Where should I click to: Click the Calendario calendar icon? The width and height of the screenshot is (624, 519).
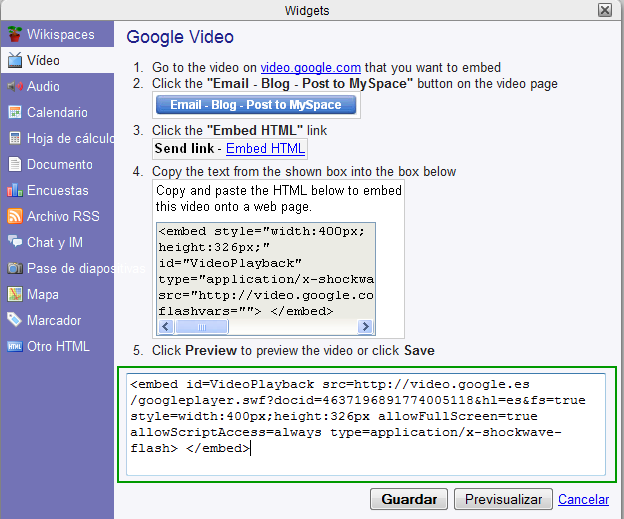coord(15,112)
